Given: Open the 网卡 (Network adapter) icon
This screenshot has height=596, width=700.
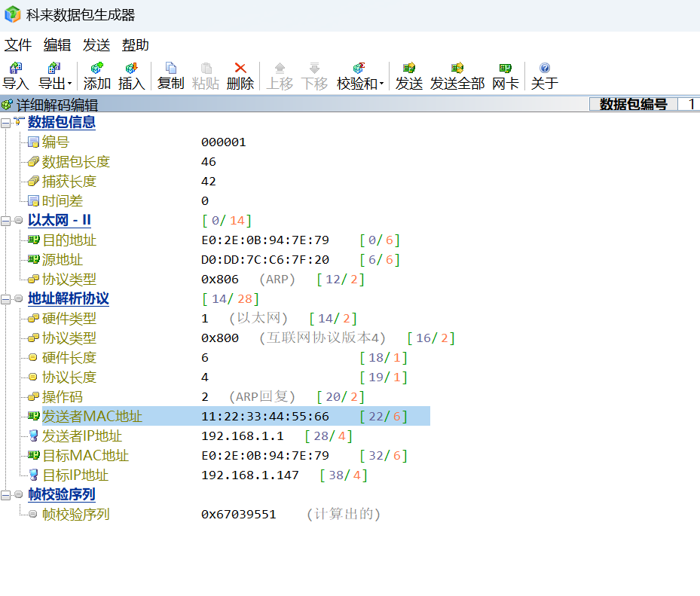Looking at the screenshot, I should point(505,69).
